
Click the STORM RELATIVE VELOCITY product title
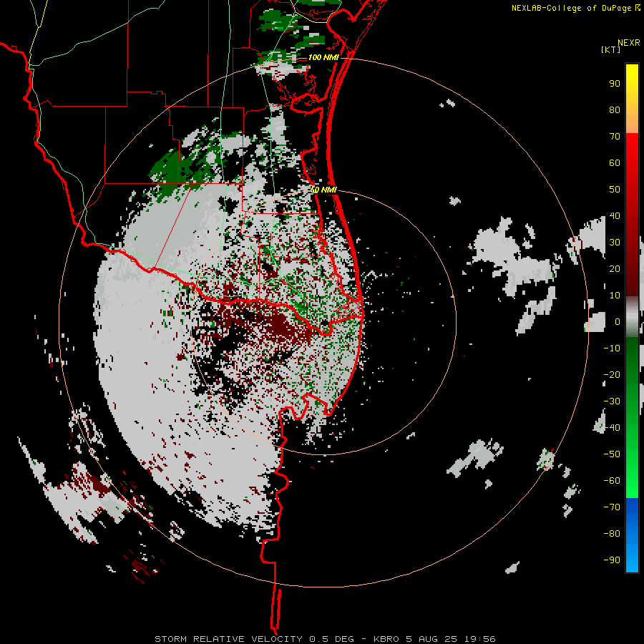click(228, 639)
